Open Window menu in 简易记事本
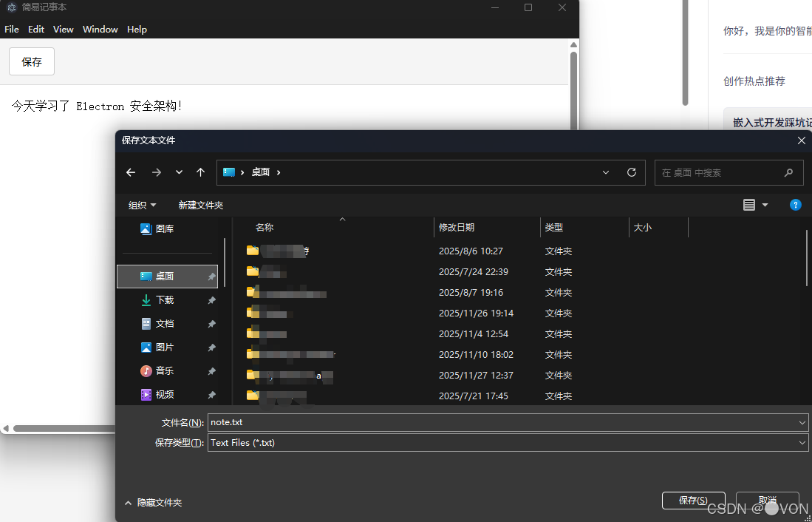This screenshot has height=522, width=812. 100,30
